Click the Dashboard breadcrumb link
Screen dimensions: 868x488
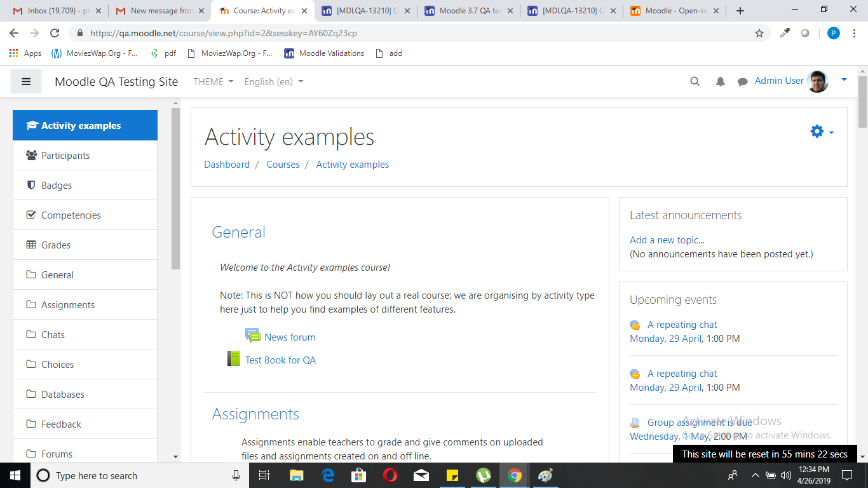pyautogui.click(x=227, y=164)
